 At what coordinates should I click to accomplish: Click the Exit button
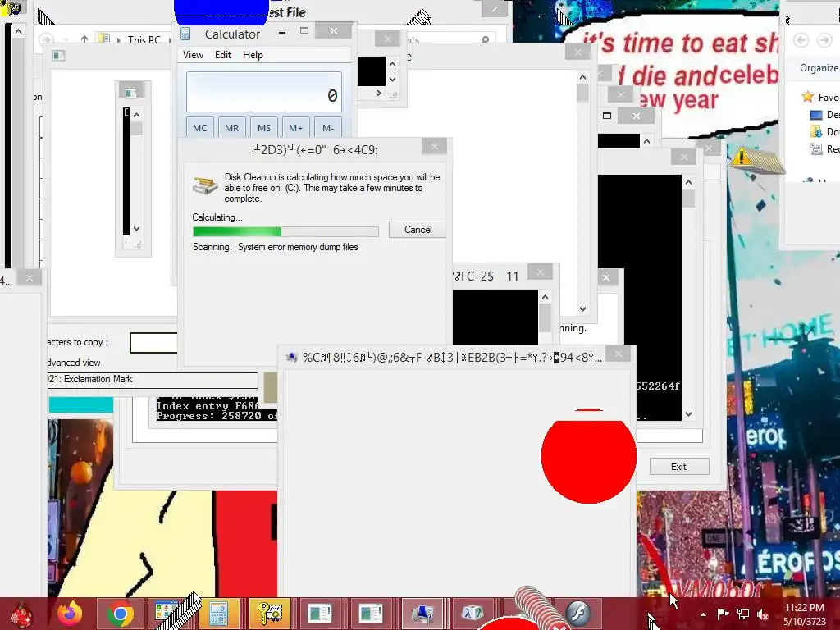[679, 467]
